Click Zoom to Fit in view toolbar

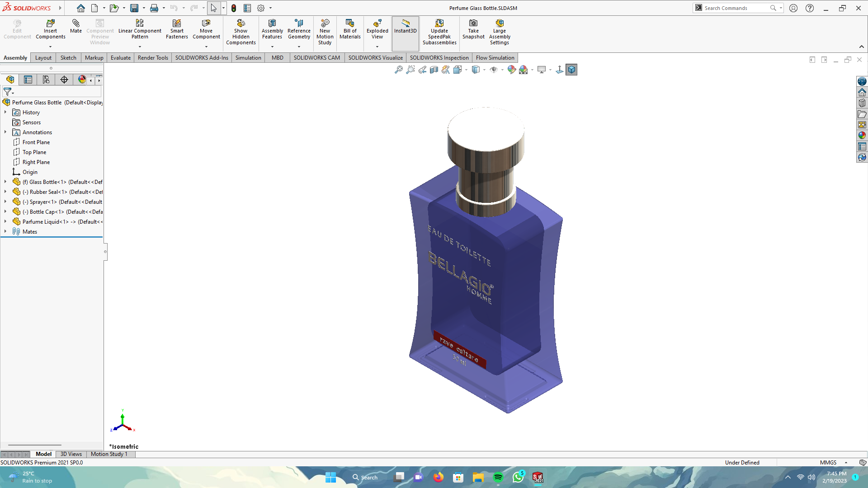point(398,70)
